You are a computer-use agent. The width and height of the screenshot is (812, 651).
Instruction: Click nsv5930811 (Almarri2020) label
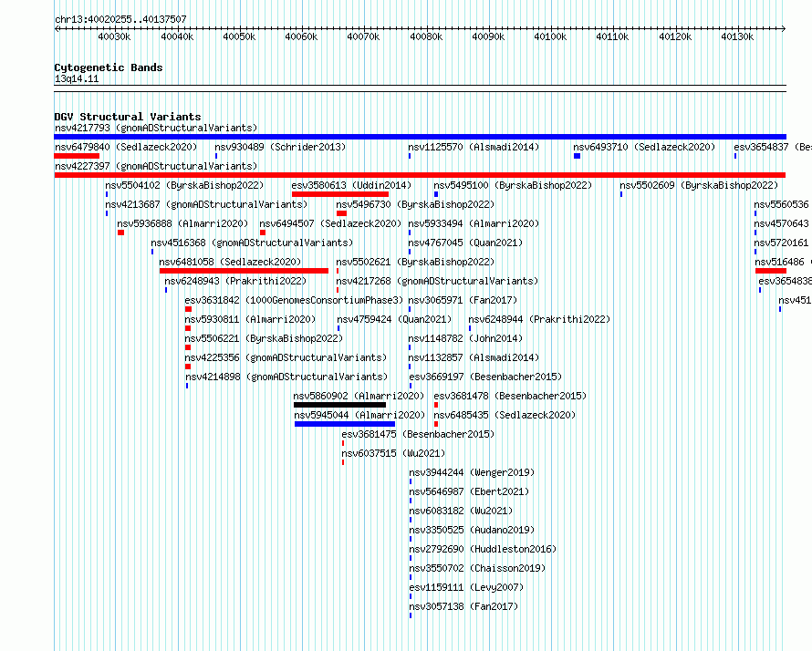click(x=250, y=319)
